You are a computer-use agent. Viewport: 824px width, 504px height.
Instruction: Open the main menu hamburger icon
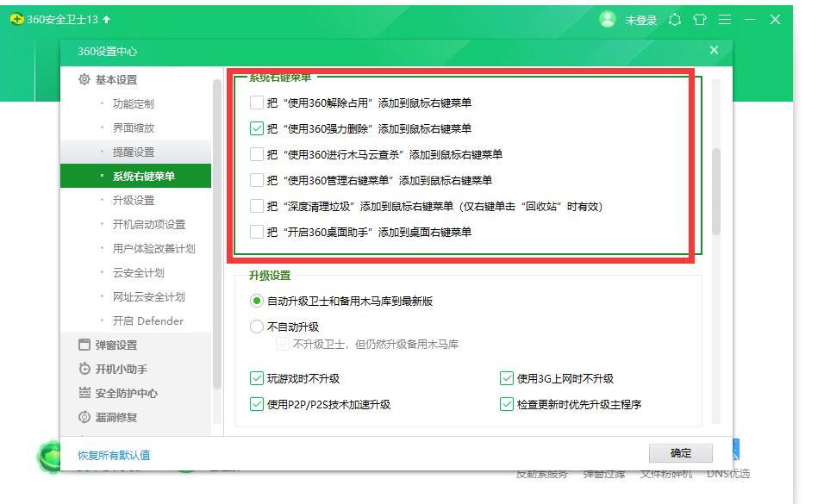pyautogui.click(x=725, y=20)
